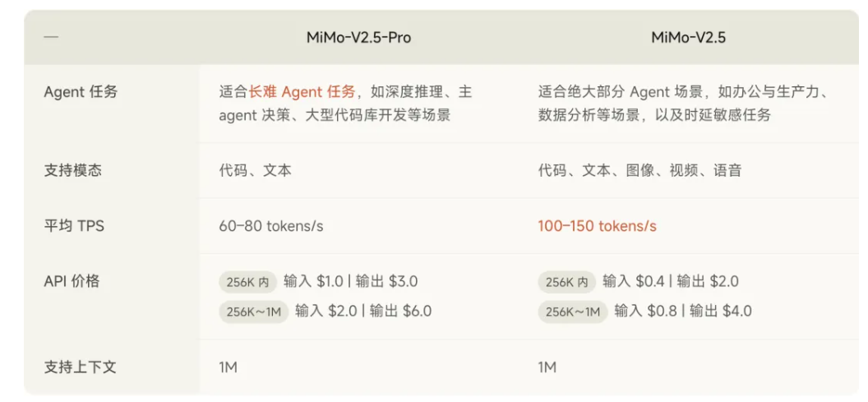Select the 支持上下文 row label

(80, 367)
